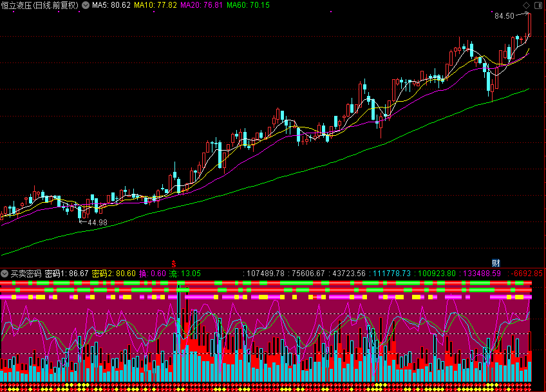The width and height of the screenshot is (546, 392).
Task: Click the cyan 111778.73 indicator value
Action: [391, 274]
